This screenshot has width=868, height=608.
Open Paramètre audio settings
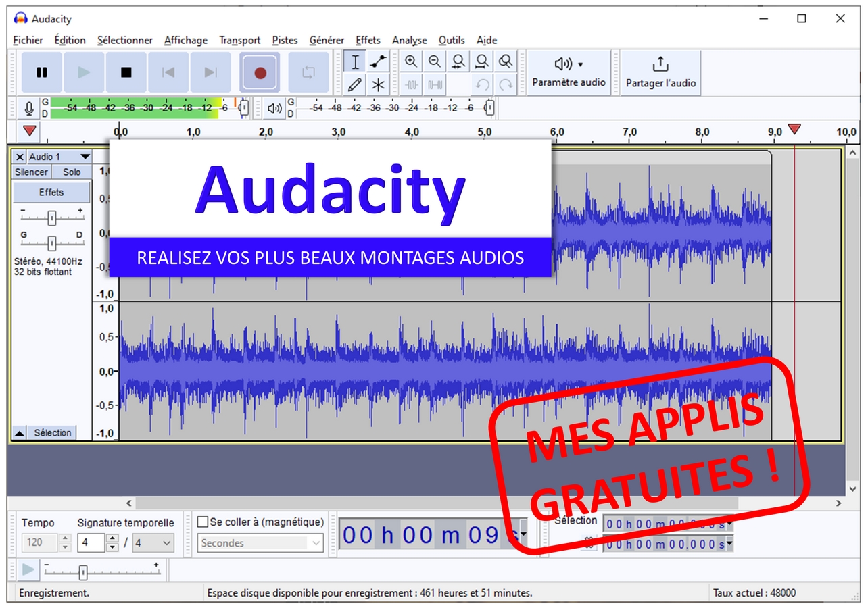(569, 72)
